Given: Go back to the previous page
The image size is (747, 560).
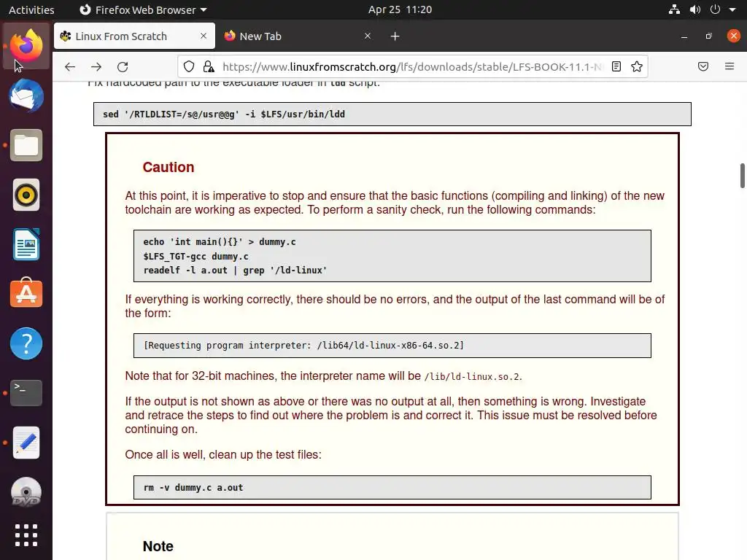Looking at the screenshot, I should [70, 66].
